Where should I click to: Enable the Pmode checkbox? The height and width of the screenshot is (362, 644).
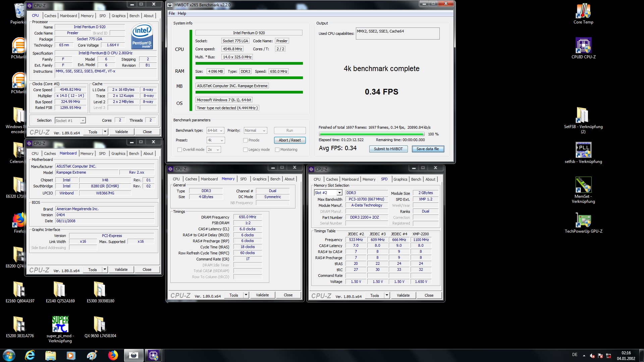(x=245, y=140)
